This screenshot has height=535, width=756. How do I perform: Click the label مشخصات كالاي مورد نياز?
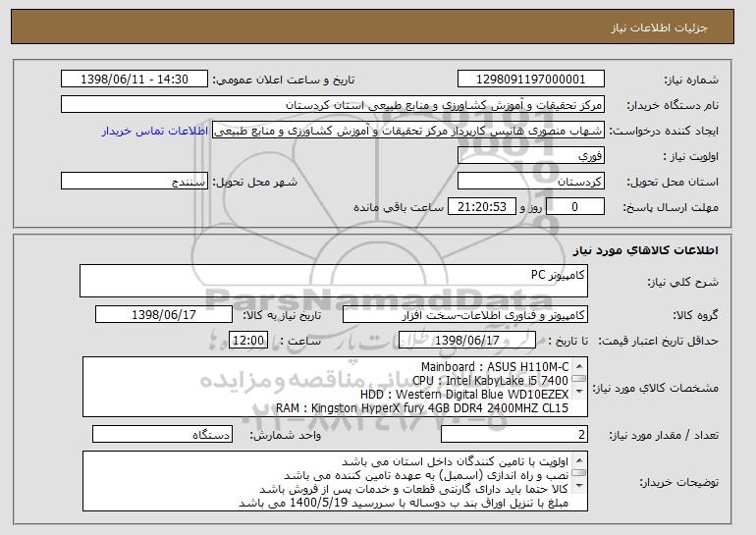(x=655, y=388)
